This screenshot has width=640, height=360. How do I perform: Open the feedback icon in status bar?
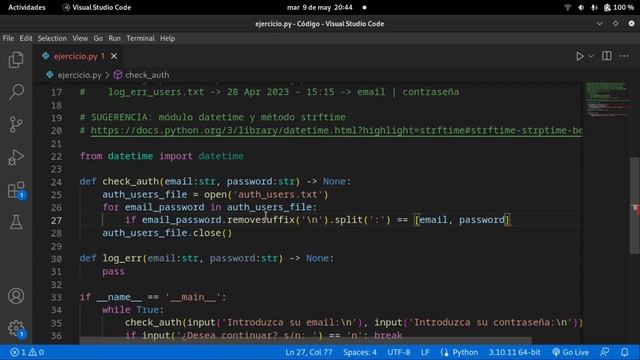click(x=604, y=352)
